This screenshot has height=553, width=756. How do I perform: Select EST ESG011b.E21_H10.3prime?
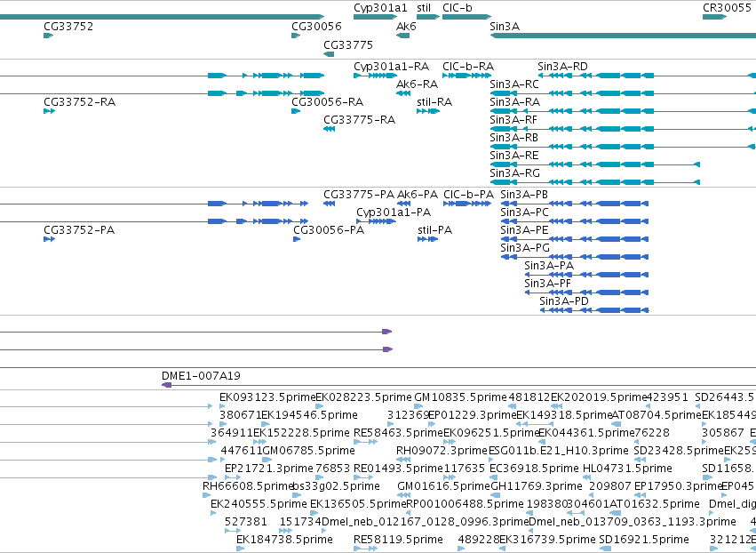pyautogui.click(x=558, y=451)
